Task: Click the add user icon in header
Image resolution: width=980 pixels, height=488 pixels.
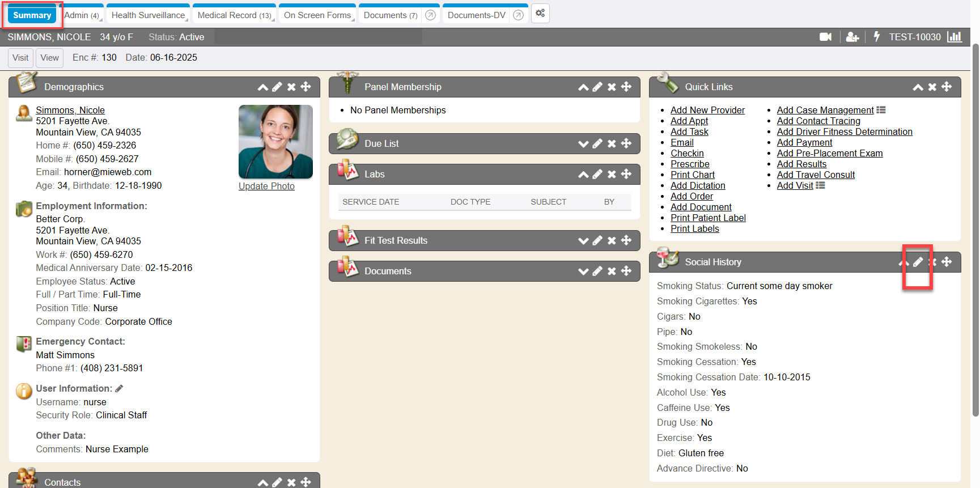Action: [x=852, y=37]
